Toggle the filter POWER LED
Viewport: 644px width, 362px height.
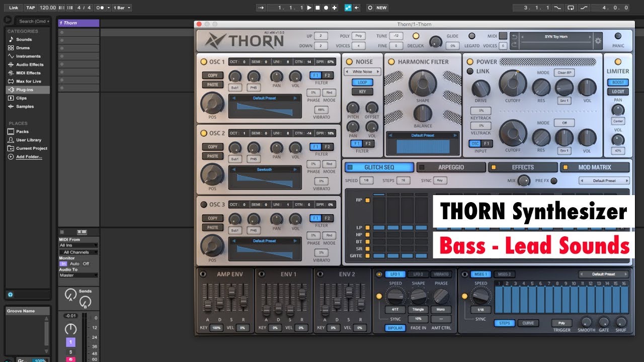click(x=470, y=62)
